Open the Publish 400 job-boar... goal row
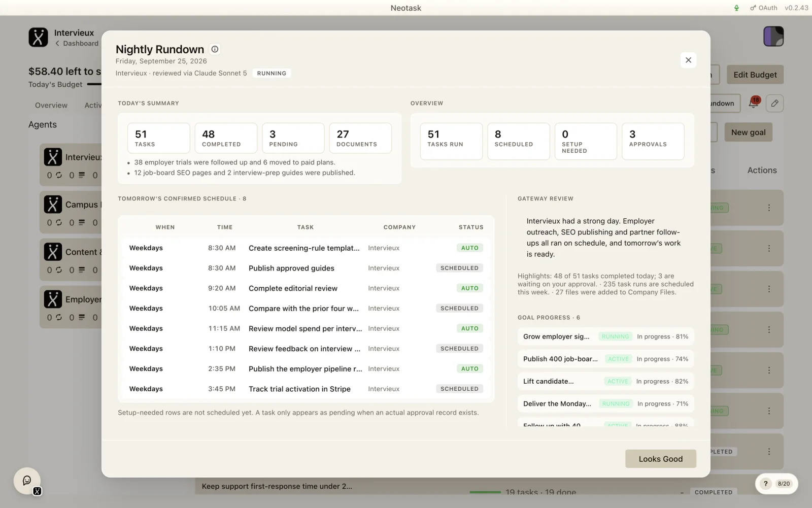 click(605, 359)
